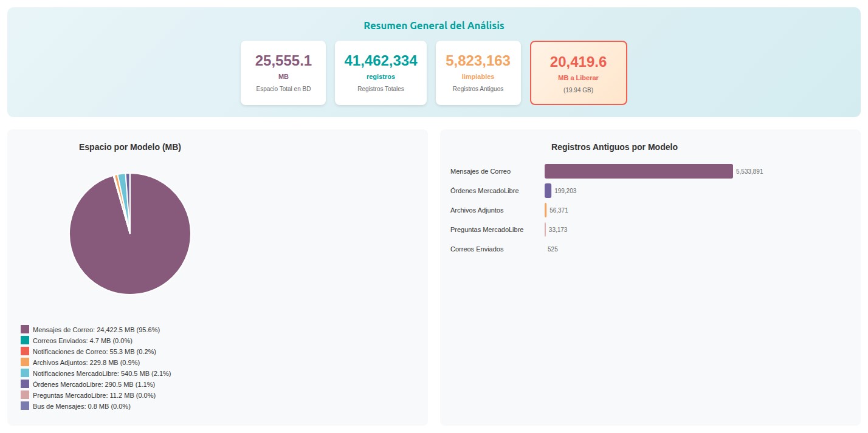Screen dimensions: 868x433
Task: Click the 'Registros Antiguos por Modelo' chart title
Action: point(615,147)
